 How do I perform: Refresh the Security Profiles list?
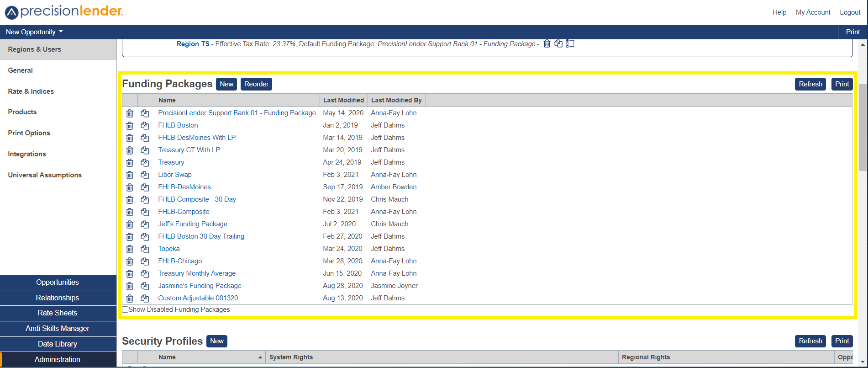(x=810, y=341)
